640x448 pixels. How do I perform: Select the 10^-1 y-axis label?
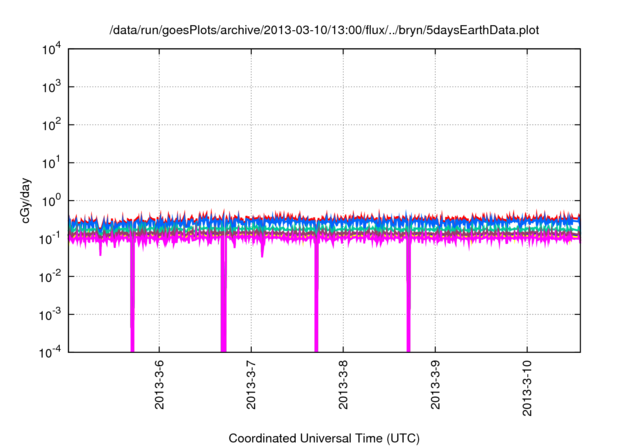50,239
